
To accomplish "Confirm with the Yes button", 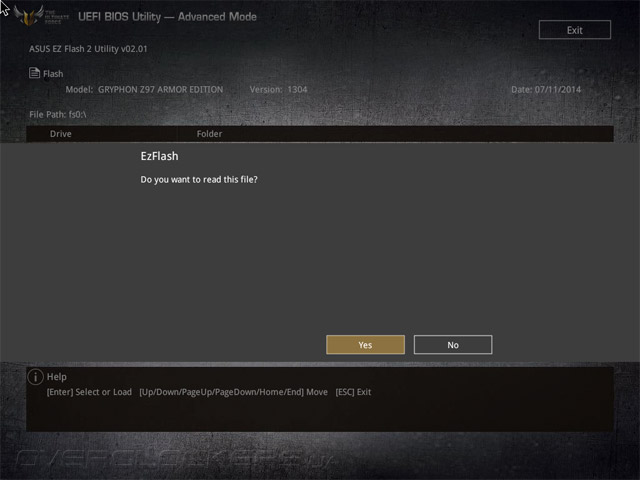I will [365, 345].
